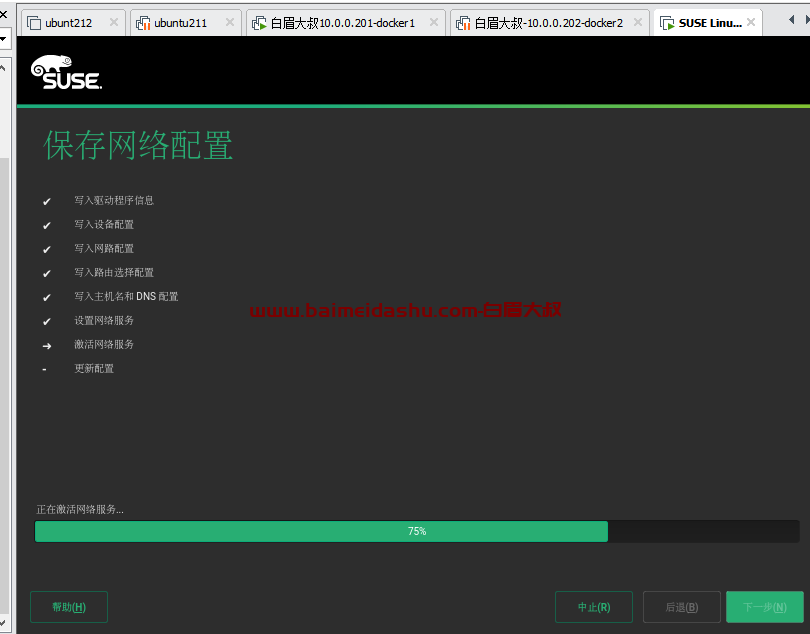Select the 设置网络服务 step
The height and width of the screenshot is (634, 810).
(x=104, y=320)
